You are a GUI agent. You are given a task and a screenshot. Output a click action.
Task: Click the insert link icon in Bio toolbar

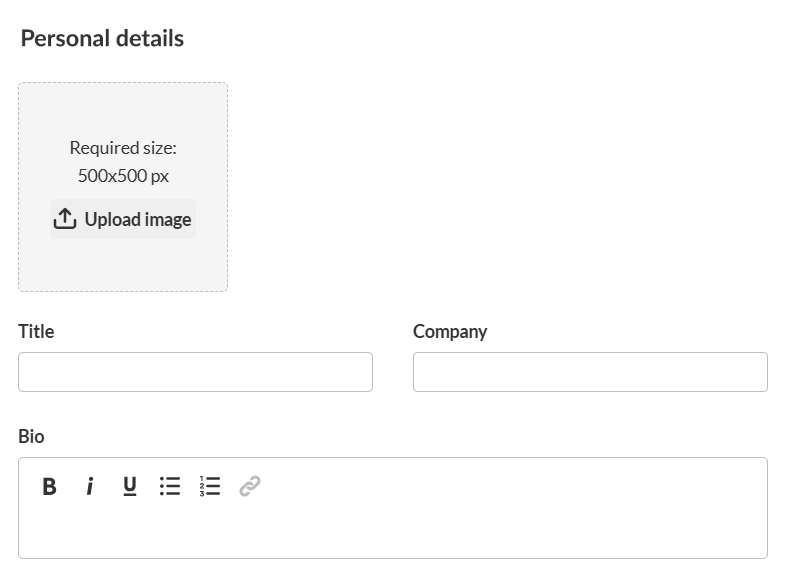pos(250,487)
